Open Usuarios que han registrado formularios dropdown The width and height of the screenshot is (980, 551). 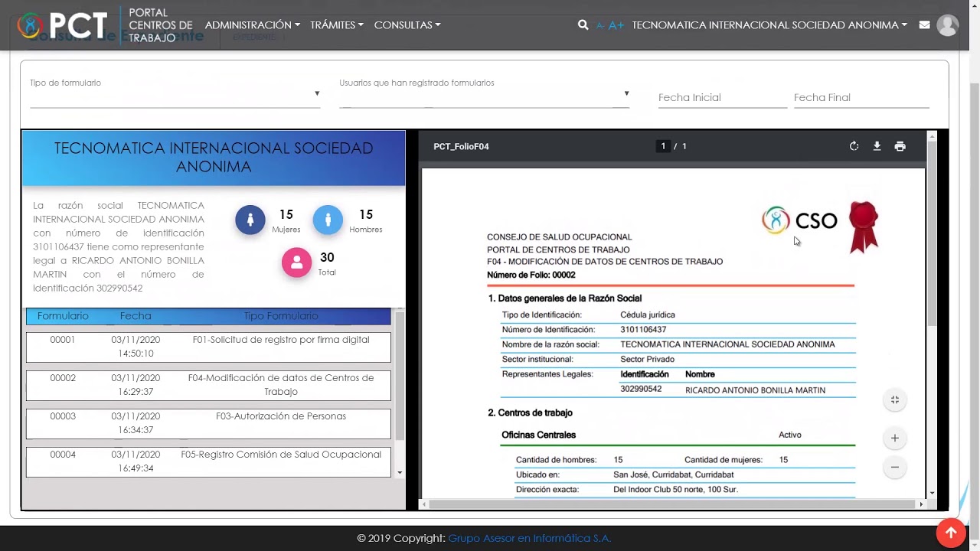(485, 94)
